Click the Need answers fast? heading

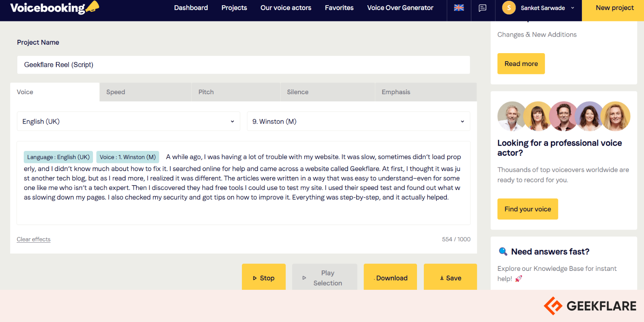[550, 252]
